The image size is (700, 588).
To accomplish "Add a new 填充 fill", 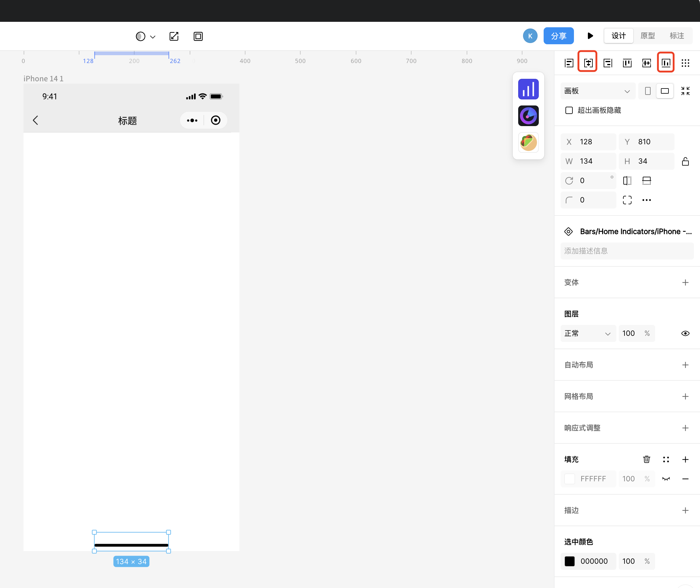I will 685,459.
